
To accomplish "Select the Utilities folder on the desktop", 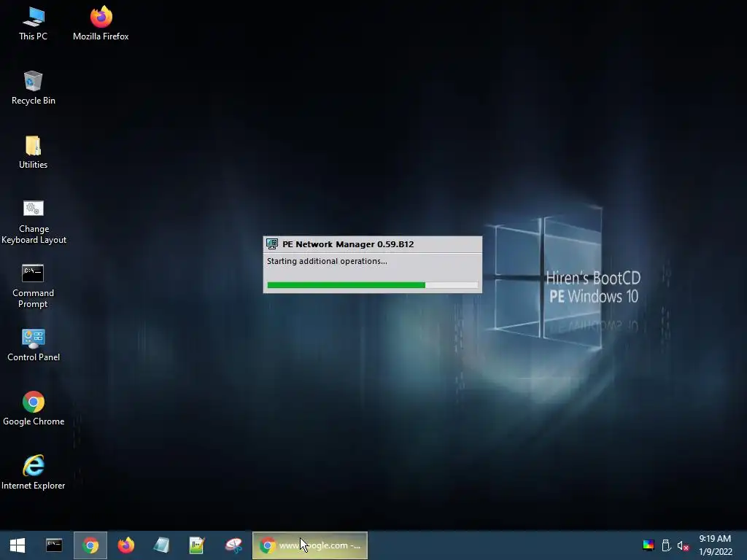I will coord(34,152).
